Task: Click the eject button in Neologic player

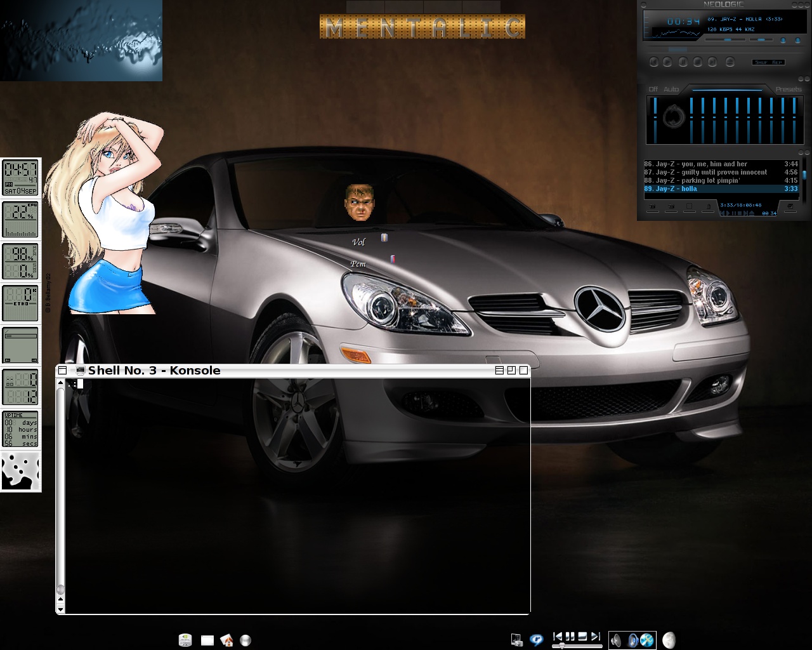Action: (730, 62)
